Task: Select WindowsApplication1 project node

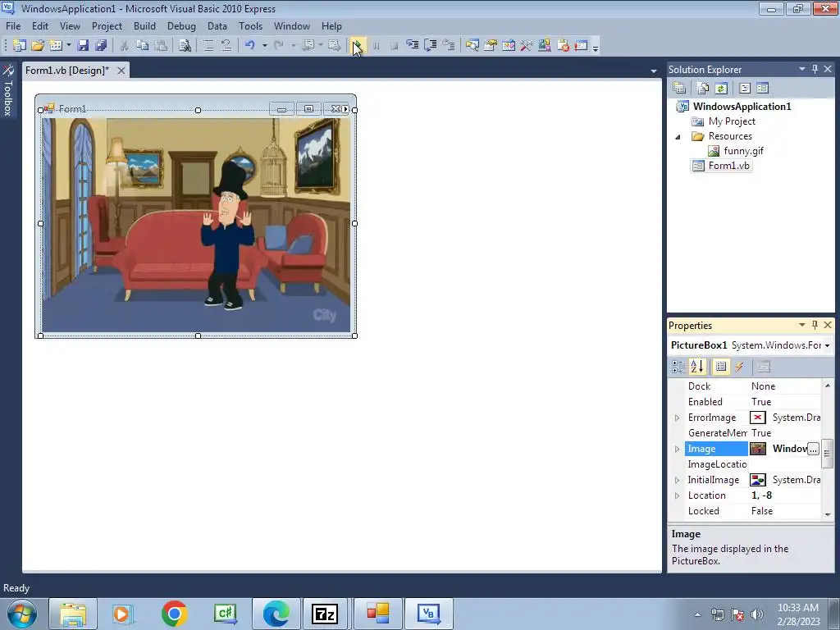Action: coord(742,107)
